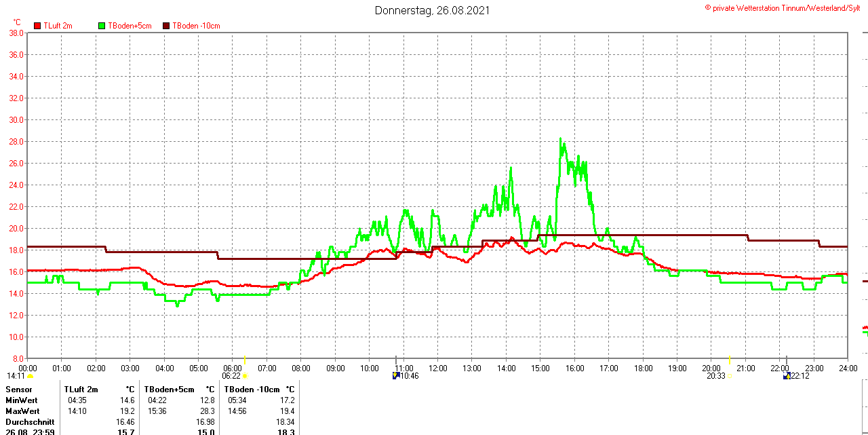Click the 12:00 label on time axis
868x435 pixels.
[438, 368]
